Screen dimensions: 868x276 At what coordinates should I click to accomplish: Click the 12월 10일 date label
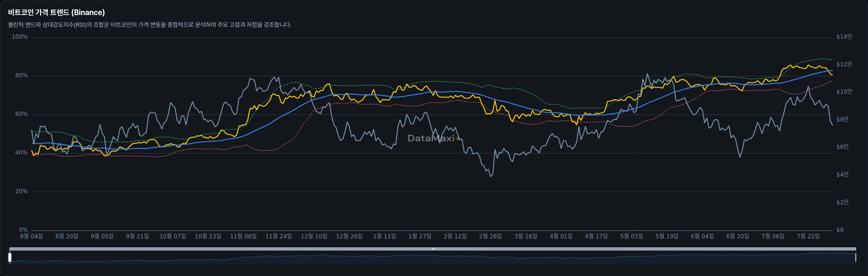[x=314, y=236]
